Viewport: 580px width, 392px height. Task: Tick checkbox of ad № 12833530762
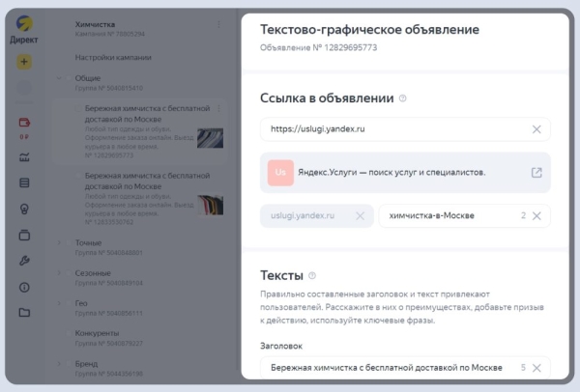[78, 176]
